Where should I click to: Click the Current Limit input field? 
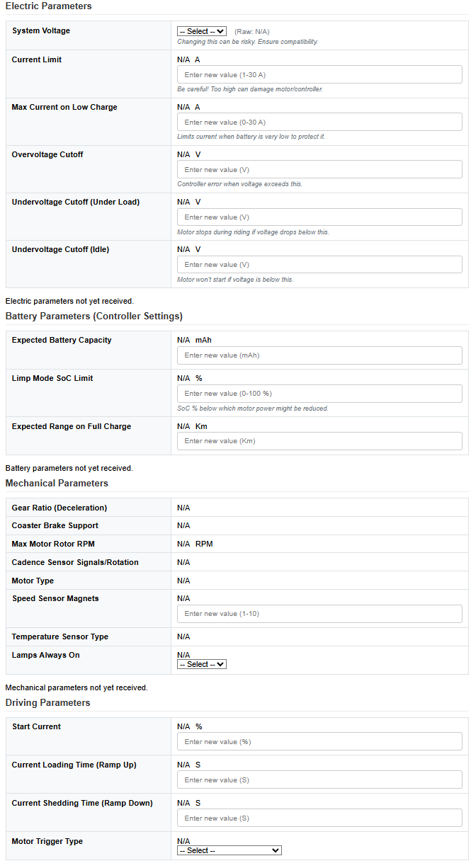(x=319, y=74)
